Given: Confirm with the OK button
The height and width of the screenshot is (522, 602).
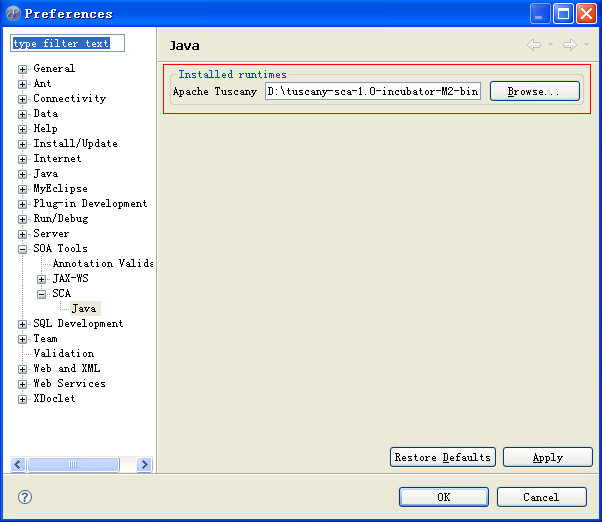Looking at the screenshot, I should point(444,497).
